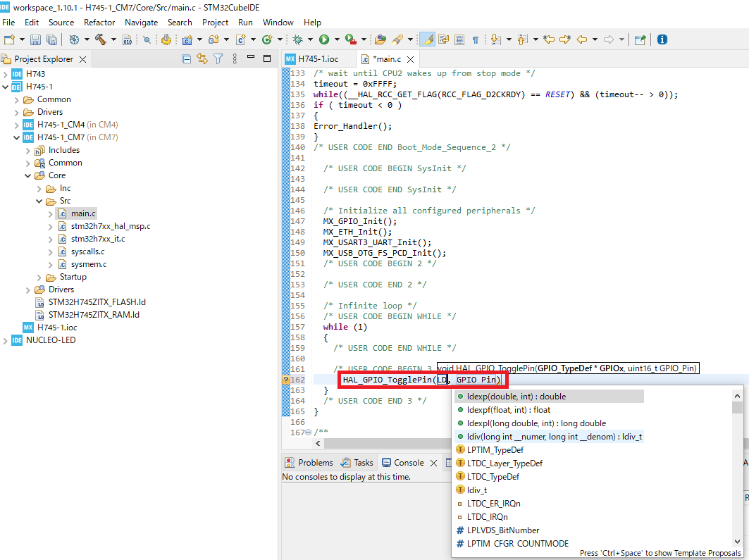Select STM32H745ZITX_FLASH.ld file
The height and width of the screenshot is (560, 749).
97,302
